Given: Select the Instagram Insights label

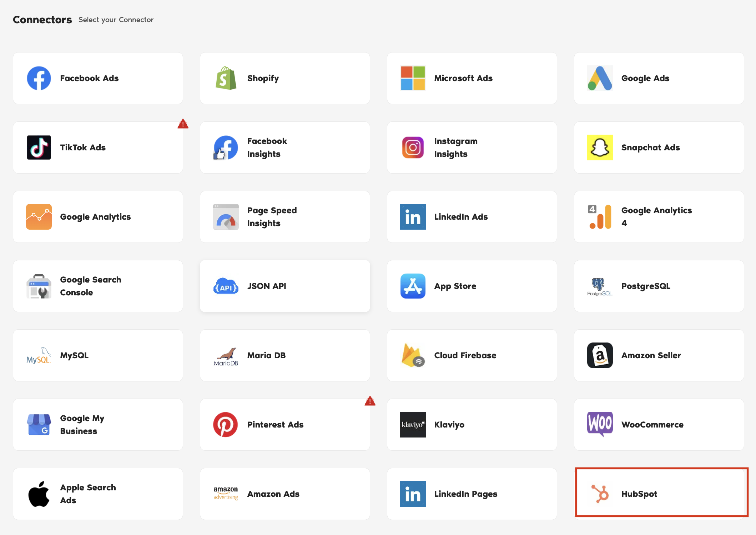Looking at the screenshot, I should click(x=456, y=147).
